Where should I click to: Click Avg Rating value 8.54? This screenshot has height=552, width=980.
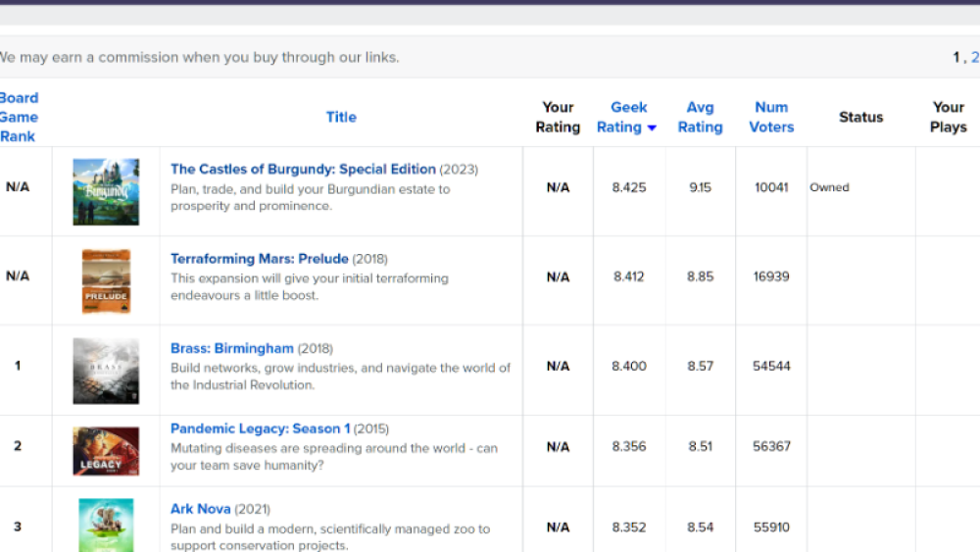pos(700,527)
